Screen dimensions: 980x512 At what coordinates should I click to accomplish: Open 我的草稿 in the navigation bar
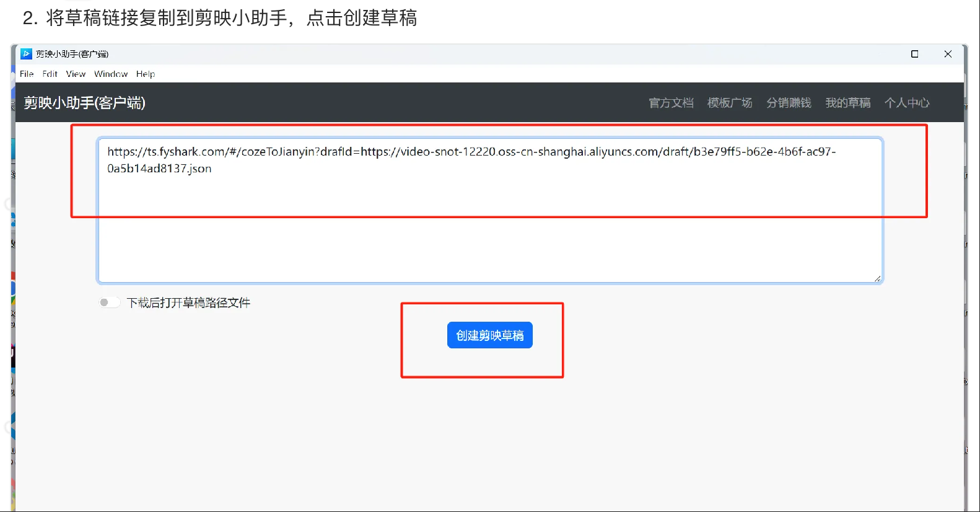pos(847,103)
